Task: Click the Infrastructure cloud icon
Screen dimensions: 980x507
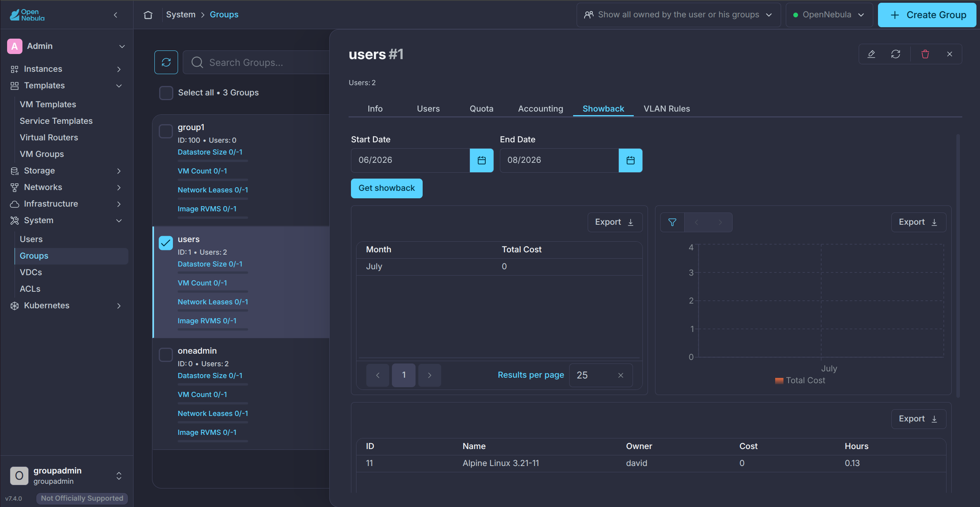Action: 15,204
